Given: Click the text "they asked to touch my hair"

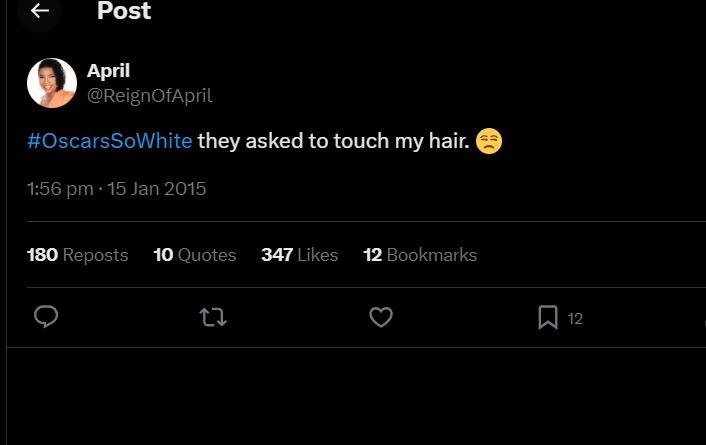Looking at the screenshot, I should coord(333,141).
